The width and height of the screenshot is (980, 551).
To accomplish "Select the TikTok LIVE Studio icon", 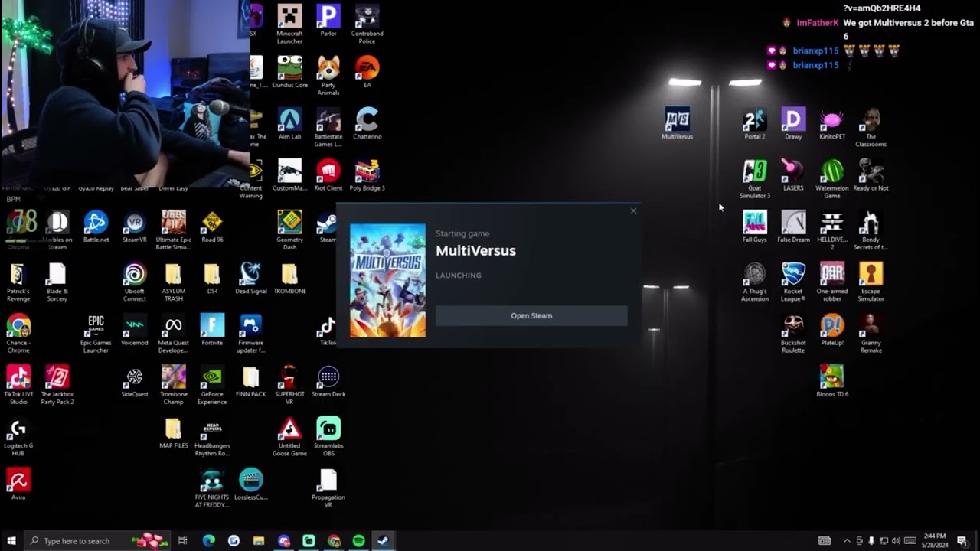I will pyautogui.click(x=18, y=384).
